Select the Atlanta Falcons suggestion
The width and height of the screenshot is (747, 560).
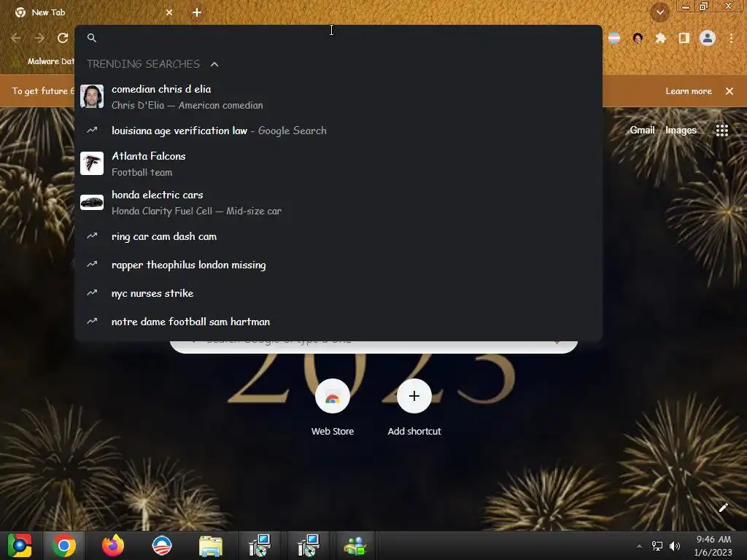(x=338, y=164)
